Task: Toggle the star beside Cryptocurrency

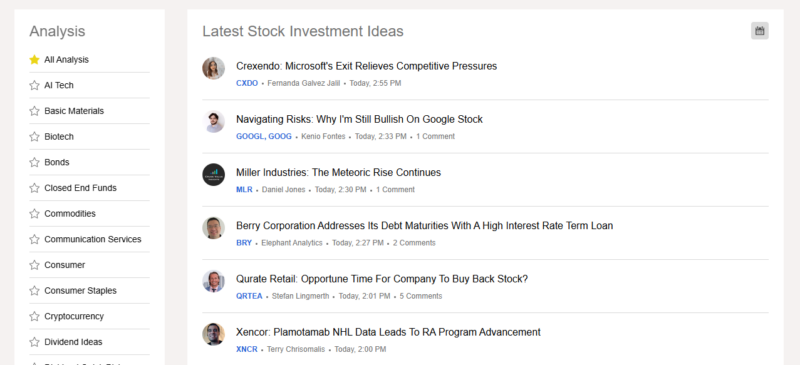Action: 34,317
